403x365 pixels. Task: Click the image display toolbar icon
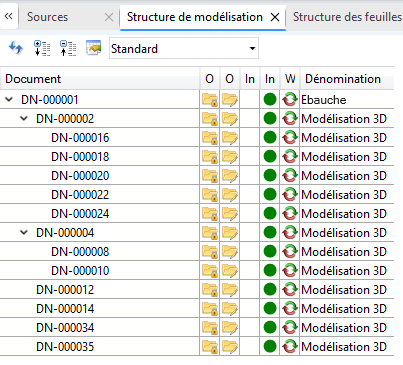point(94,48)
